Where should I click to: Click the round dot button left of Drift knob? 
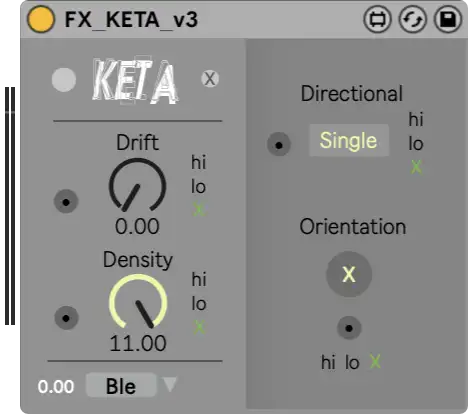[x=66, y=201]
